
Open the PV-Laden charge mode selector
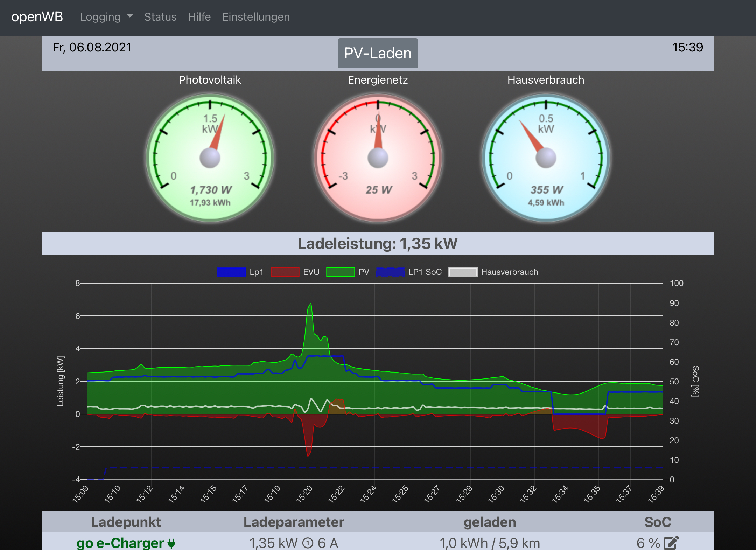378,53
